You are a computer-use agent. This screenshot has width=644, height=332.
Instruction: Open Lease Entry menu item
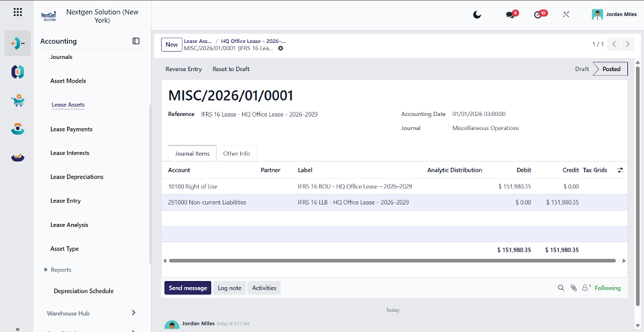pos(65,201)
